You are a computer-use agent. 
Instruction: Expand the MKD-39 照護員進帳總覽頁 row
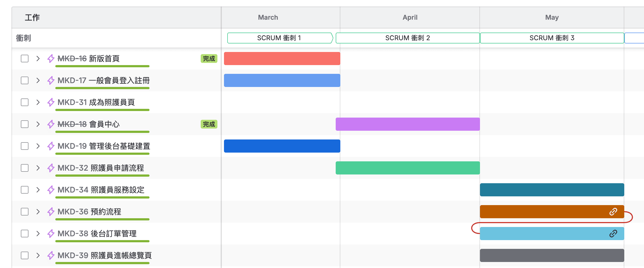38,255
